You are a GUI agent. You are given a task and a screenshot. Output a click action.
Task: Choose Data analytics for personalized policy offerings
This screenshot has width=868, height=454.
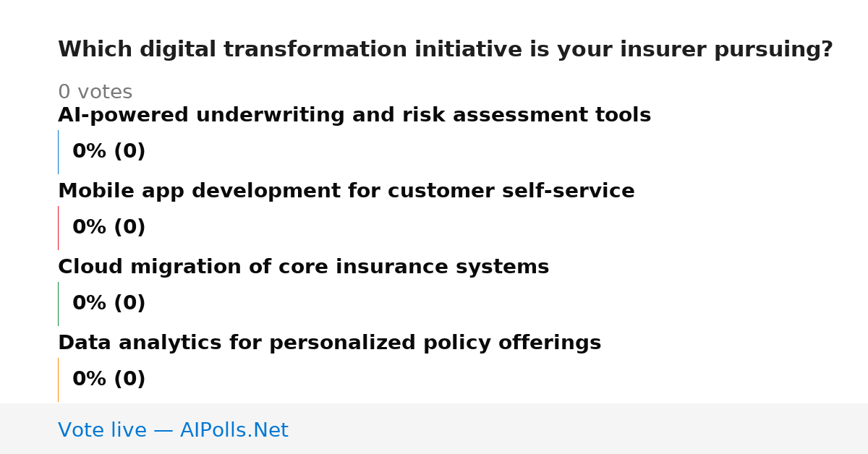(330, 343)
